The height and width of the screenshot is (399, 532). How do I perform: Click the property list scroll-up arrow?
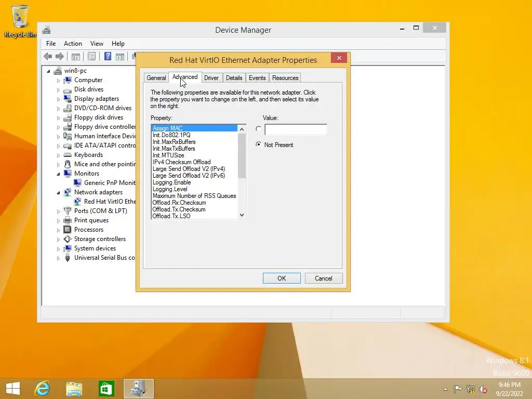click(x=242, y=129)
